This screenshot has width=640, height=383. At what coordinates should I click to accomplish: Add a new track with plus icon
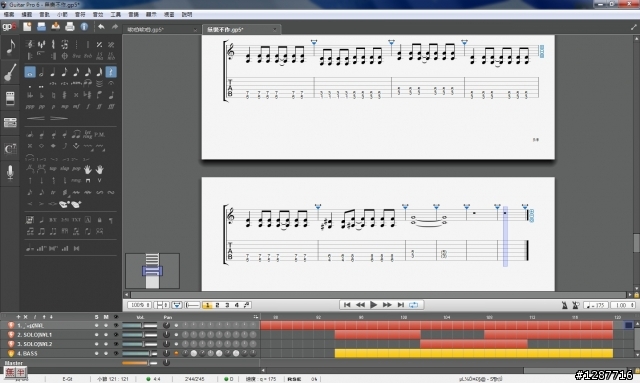click(x=18, y=317)
